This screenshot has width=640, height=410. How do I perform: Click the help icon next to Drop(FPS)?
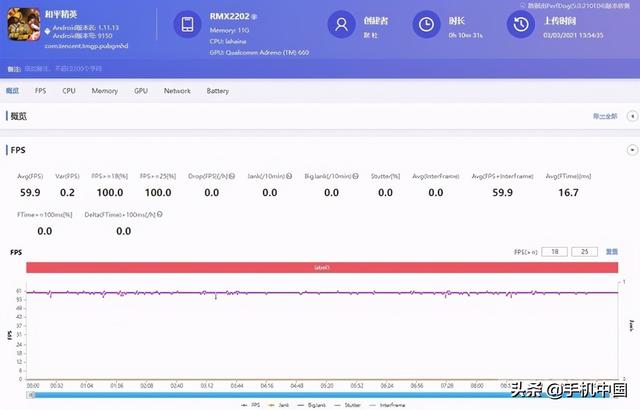point(232,176)
